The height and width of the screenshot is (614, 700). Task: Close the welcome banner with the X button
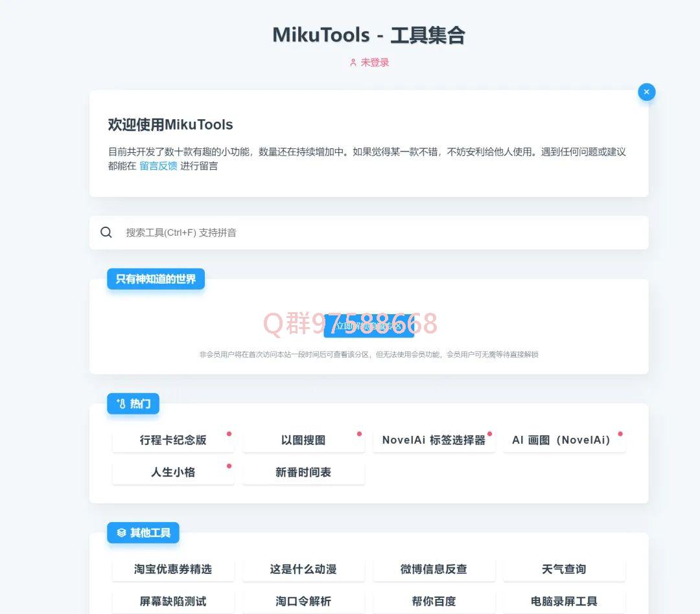646,92
